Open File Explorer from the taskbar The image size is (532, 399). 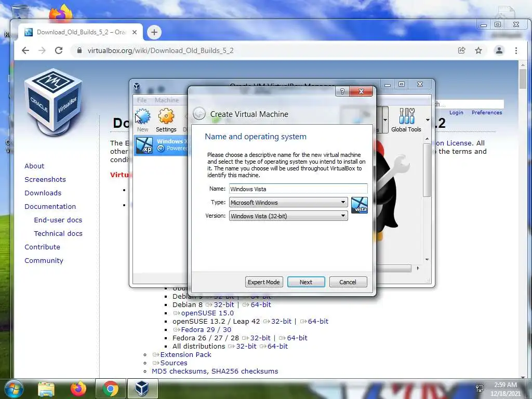coord(46,389)
